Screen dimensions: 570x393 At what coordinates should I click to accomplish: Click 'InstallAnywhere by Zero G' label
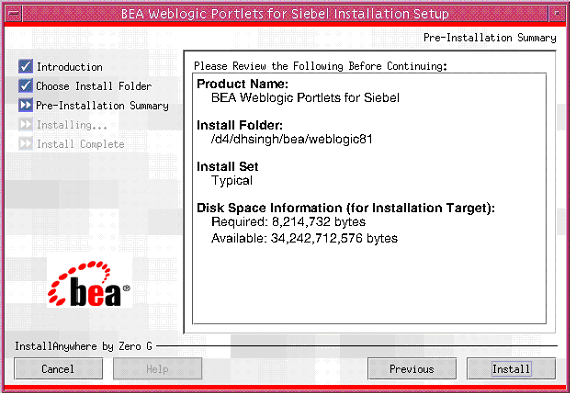pos(83,346)
